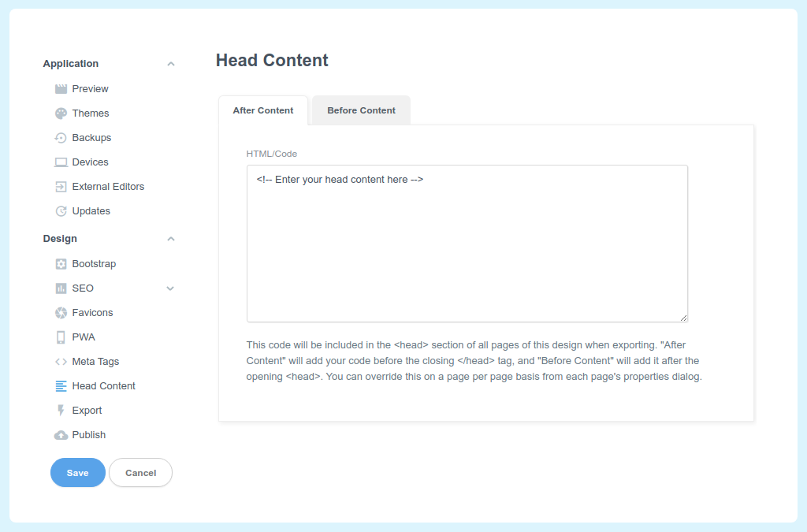Collapse the Application section

pyautogui.click(x=170, y=63)
